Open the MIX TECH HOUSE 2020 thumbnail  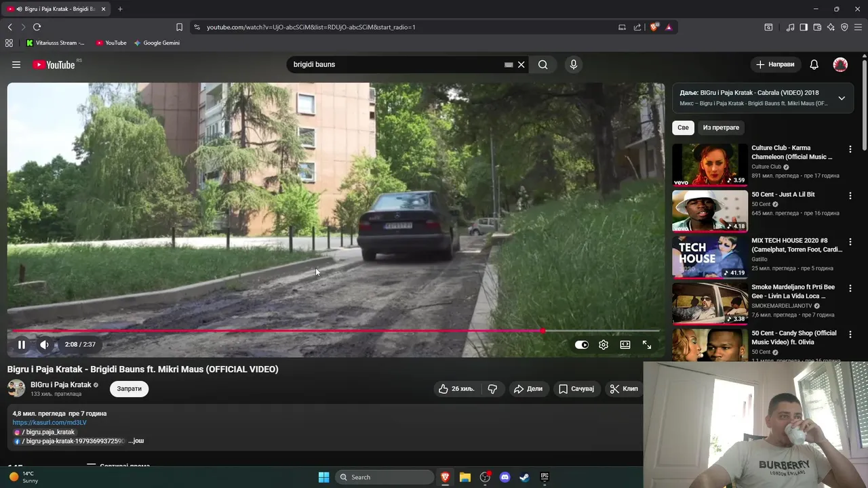tap(710, 257)
